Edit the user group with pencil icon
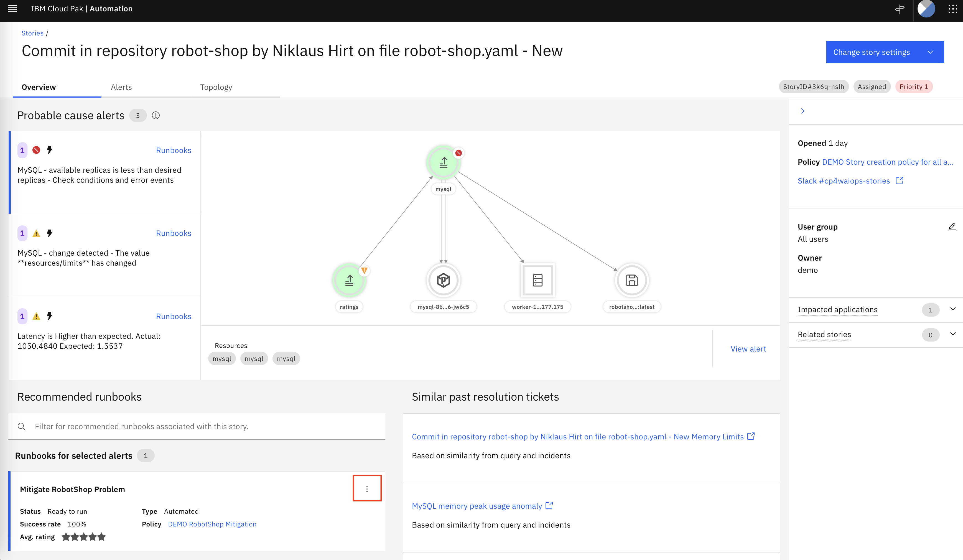963x560 pixels. pos(952,227)
